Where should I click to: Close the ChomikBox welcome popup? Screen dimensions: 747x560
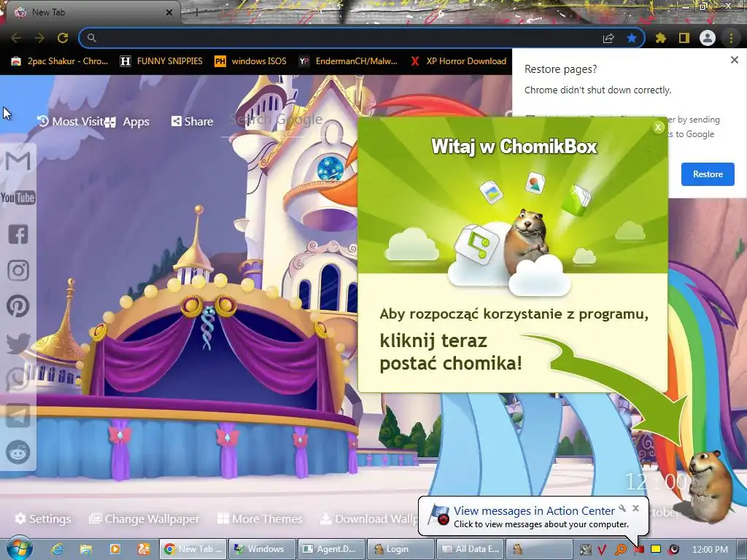[x=658, y=127]
